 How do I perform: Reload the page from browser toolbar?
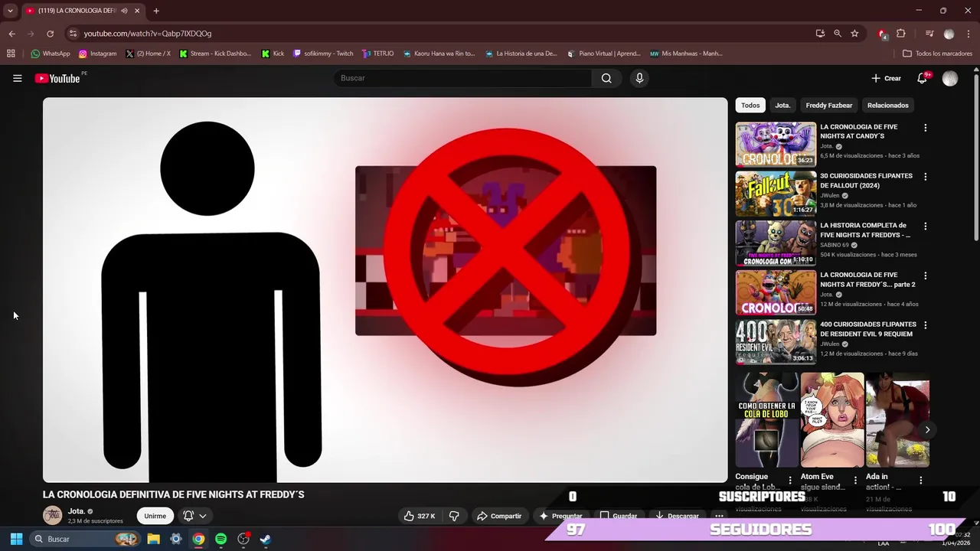point(50,34)
